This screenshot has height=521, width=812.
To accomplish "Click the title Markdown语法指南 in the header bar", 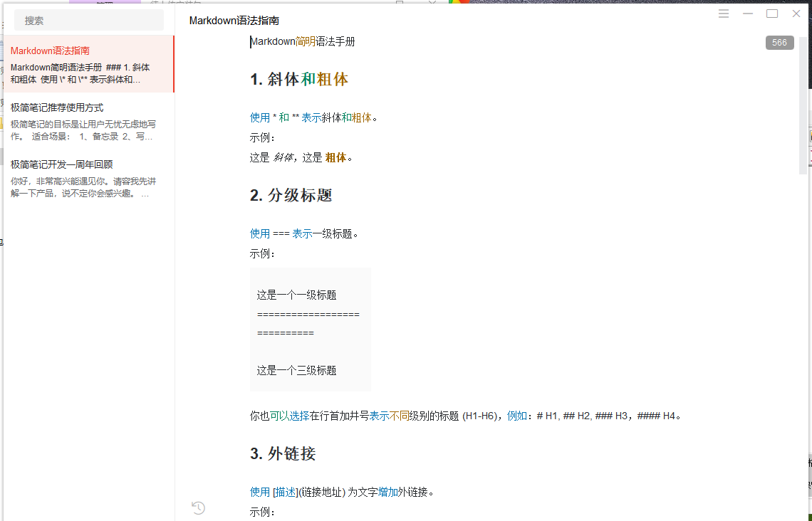I will pyautogui.click(x=233, y=21).
